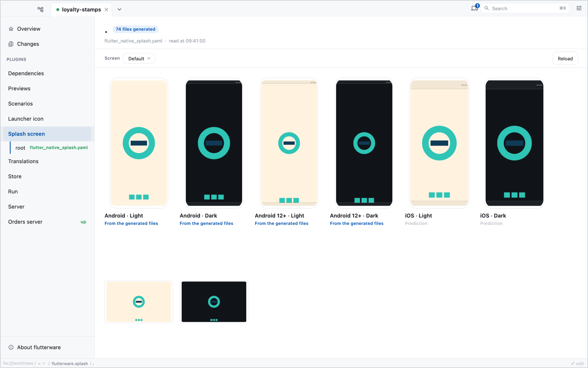The width and height of the screenshot is (588, 368).
Task: Select the dark landscape splash thumbnail
Action: coord(214,302)
